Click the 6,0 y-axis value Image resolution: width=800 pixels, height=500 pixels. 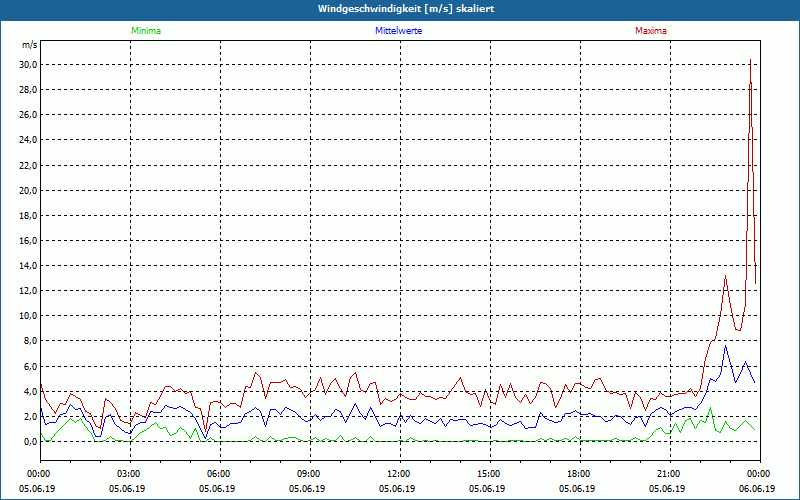(31, 366)
